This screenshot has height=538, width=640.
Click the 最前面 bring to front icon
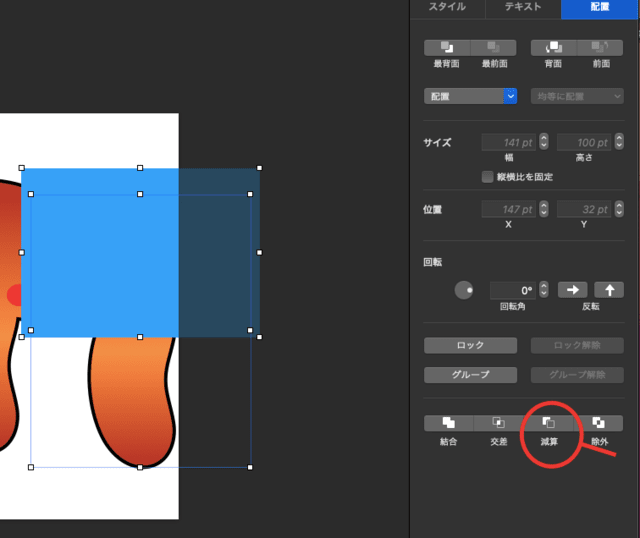pos(493,47)
